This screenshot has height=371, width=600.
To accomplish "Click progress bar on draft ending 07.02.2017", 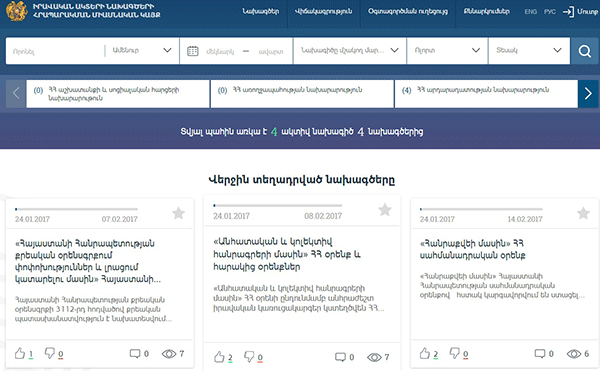I will [x=76, y=209].
